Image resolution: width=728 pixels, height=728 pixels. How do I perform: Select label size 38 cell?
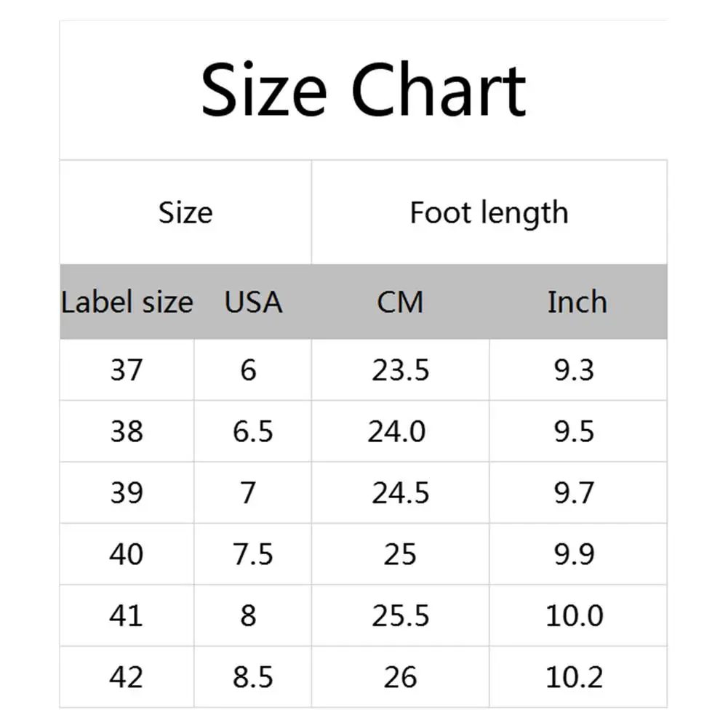click(x=127, y=431)
